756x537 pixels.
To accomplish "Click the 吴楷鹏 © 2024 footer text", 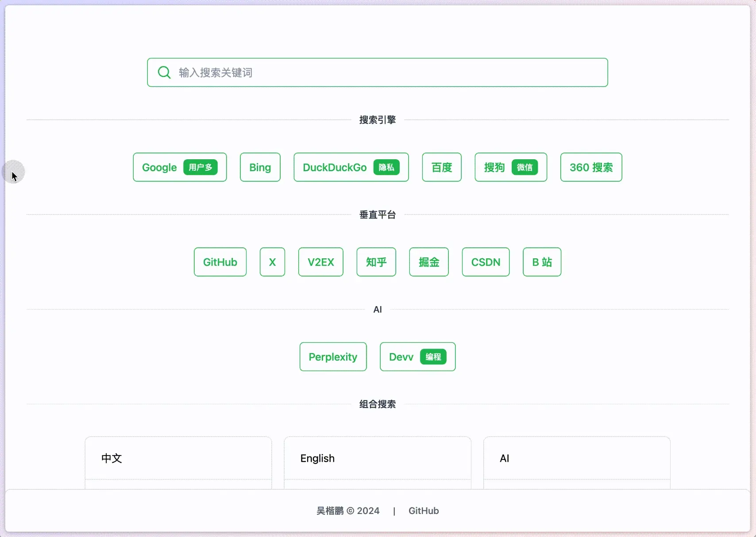I will [x=348, y=511].
